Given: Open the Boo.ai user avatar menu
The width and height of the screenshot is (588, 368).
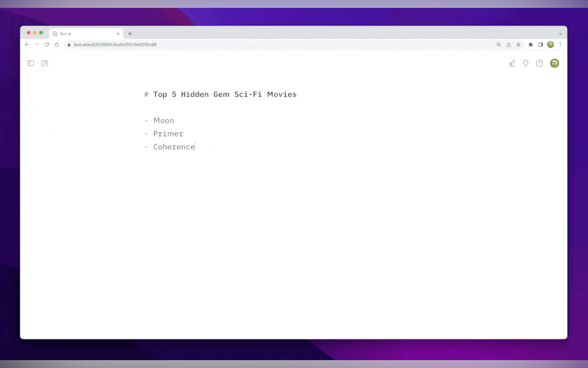Looking at the screenshot, I should pyautogui.click(x=554, y=63).
